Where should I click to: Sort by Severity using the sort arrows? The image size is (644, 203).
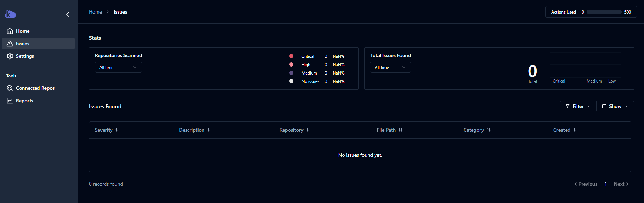(x=117, y=130)
